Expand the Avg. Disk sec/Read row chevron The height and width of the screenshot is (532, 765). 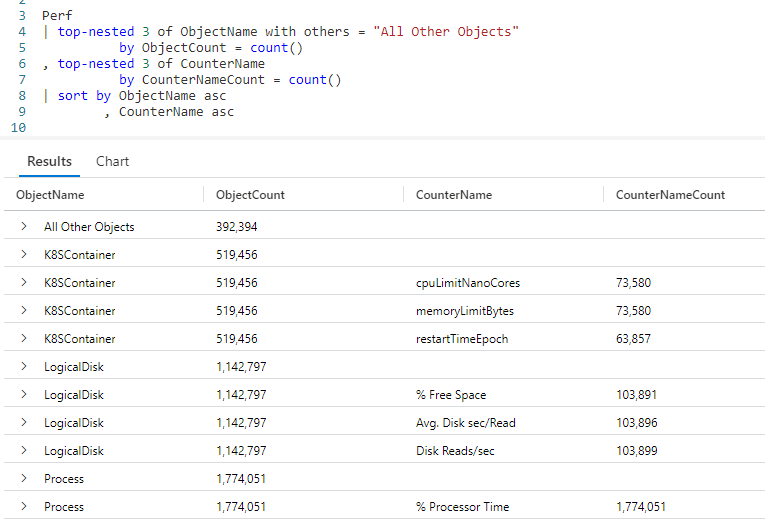[23, 423]
